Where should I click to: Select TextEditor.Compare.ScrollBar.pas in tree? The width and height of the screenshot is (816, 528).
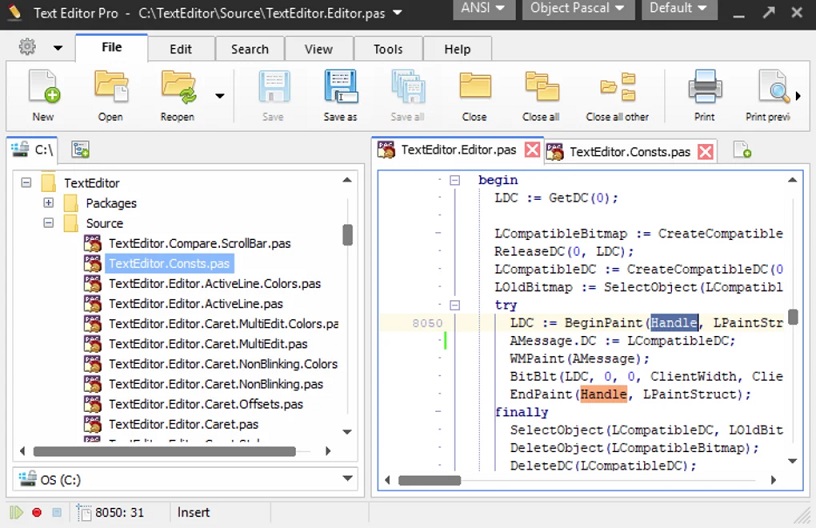(200, 243)
